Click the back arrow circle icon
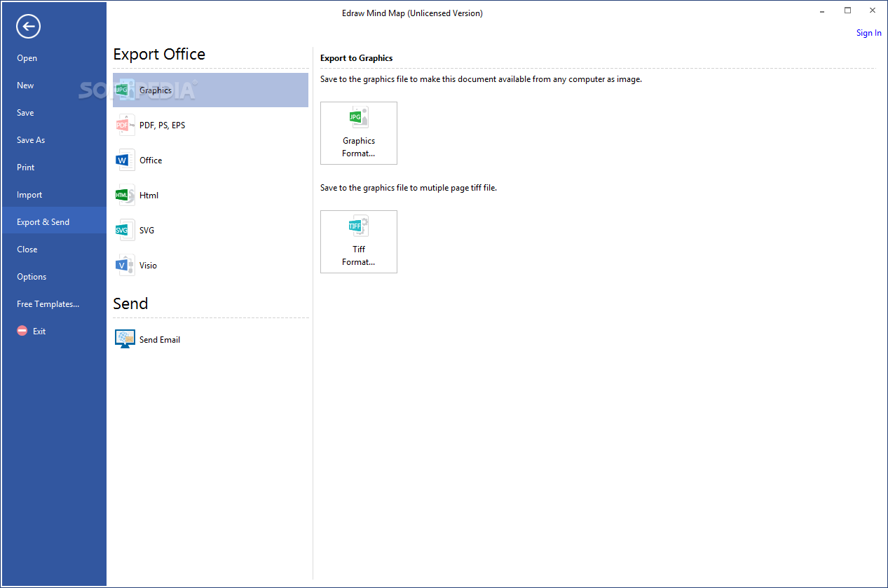 click(29, 27)
